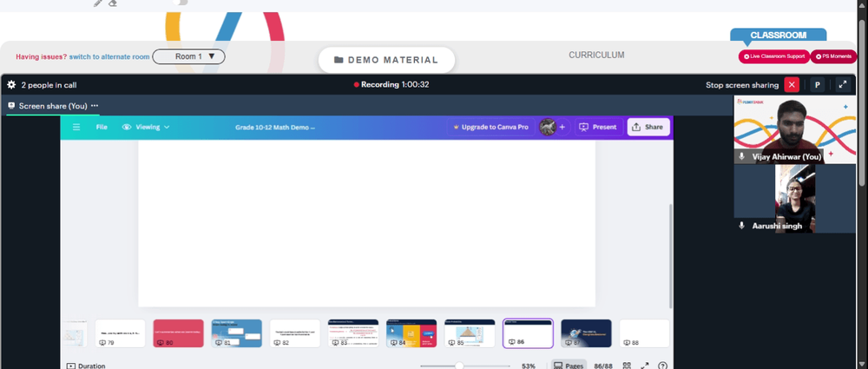This screenshot has width=868, height=369.
Task: Click Canva fullscreen arrows icon
Action: [x=645, y=366]
